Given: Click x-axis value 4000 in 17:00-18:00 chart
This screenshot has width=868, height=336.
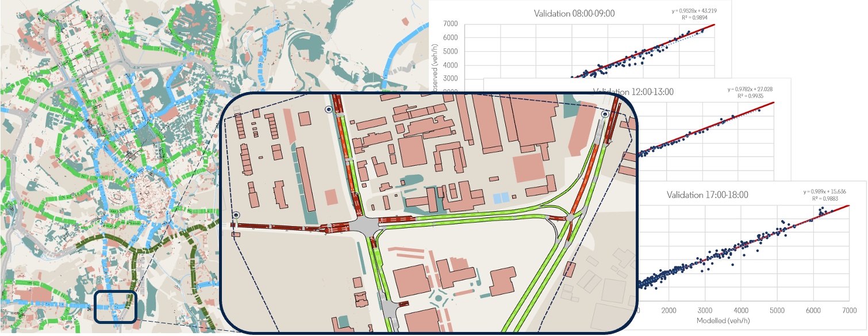Looking at the screenshot, I should coord(742,311).
